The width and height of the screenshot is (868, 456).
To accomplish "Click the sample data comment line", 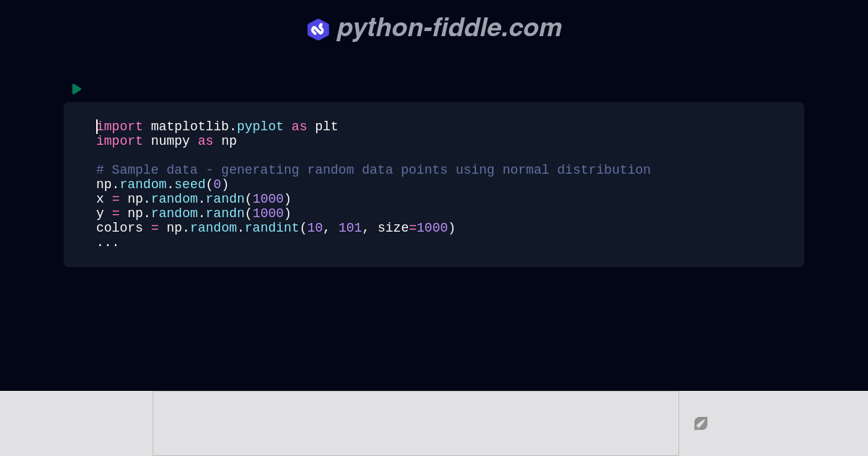I will click(373, 170).
